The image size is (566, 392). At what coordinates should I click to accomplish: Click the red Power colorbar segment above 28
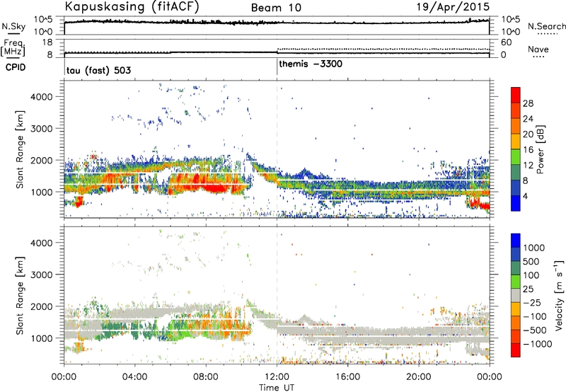click(516, 95)
